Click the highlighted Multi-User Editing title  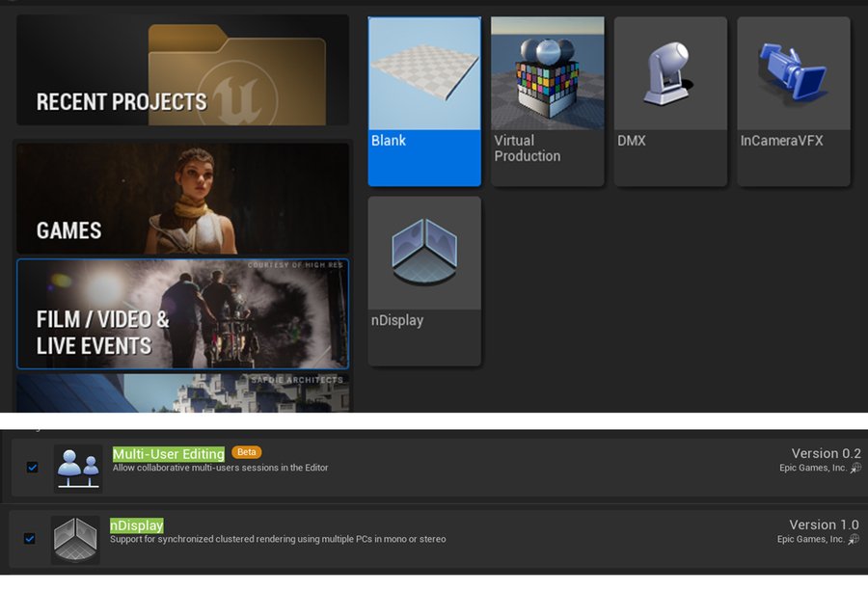coord(168,454)
